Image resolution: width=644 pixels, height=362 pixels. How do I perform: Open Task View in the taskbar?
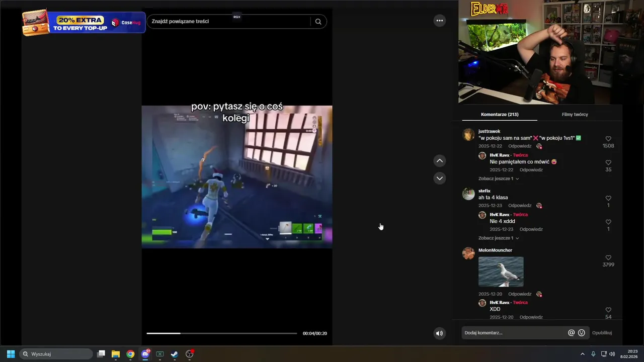point(101,354)
